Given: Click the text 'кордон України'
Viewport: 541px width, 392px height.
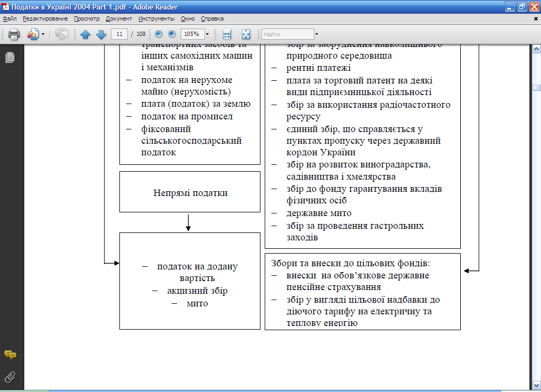Looking at the screenshot, I should pyautogui.click(x=321, y=152).
